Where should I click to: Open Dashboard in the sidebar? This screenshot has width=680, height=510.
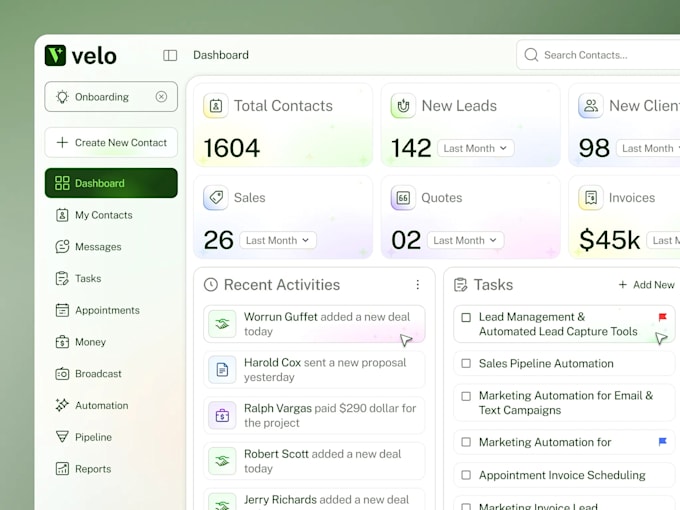[x=111, y=183]
